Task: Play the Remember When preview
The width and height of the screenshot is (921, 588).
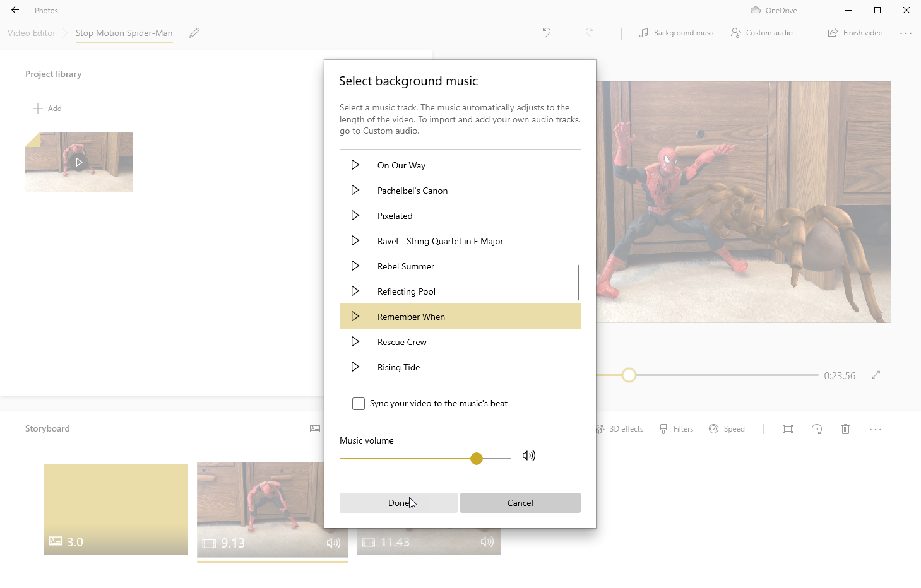Action: pyautogui.click(x=355, y=316)
